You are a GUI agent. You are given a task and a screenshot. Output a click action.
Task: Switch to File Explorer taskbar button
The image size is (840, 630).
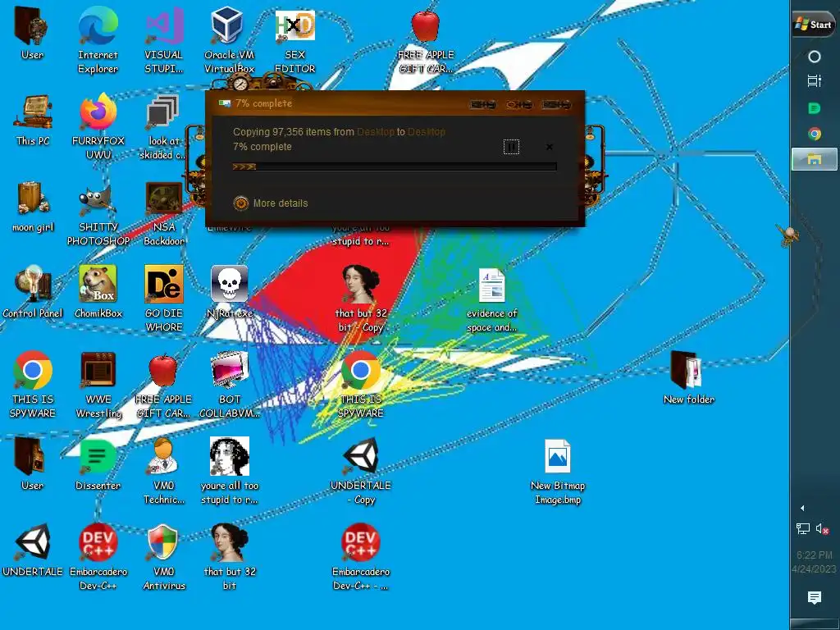[815, 159]
